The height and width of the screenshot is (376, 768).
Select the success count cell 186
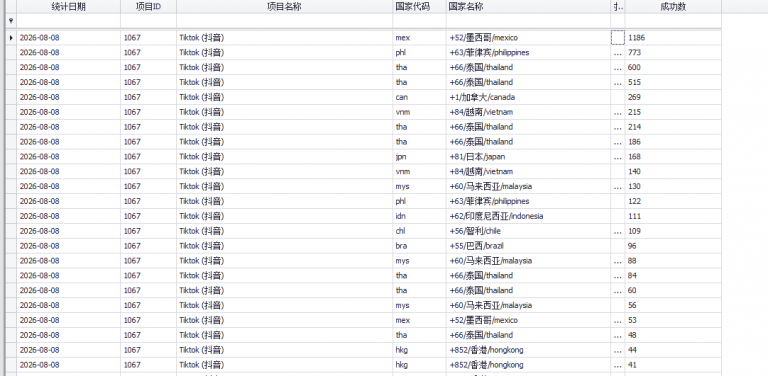click(673, 141)
